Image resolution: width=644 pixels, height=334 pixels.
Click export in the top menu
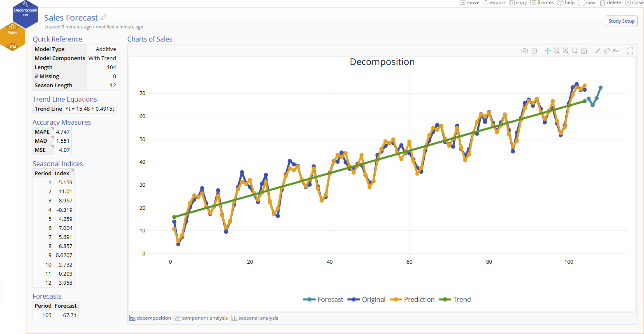click(x=494, y=2)
